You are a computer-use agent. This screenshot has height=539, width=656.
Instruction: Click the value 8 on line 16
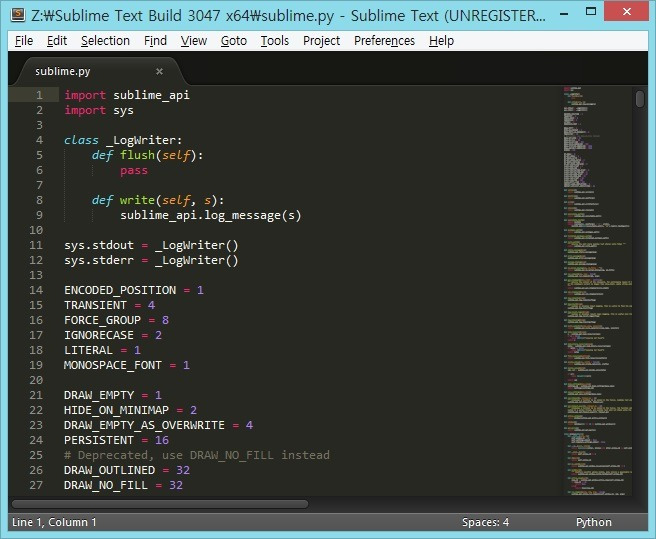(x=165, y=320)
